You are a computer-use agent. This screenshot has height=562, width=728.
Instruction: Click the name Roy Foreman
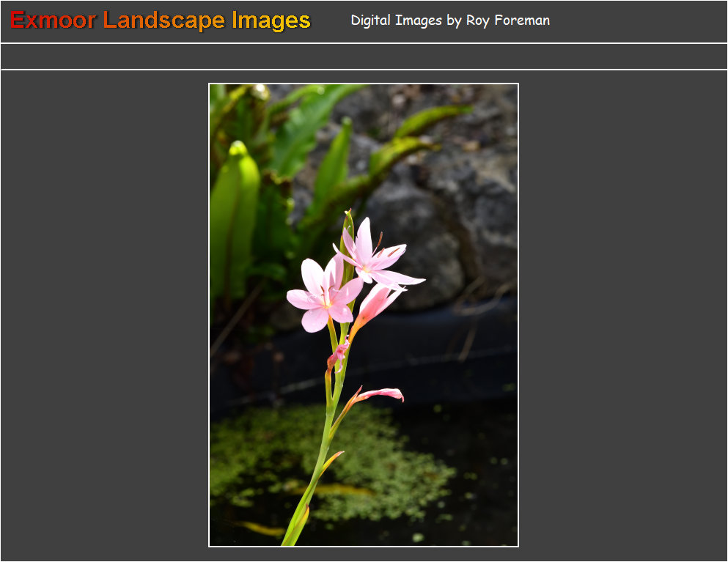click(x=507, y=21)
